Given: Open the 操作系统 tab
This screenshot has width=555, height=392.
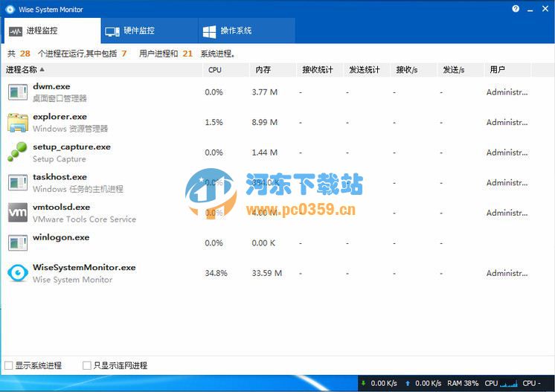Looking at the screenshot, I should [247, 30].
